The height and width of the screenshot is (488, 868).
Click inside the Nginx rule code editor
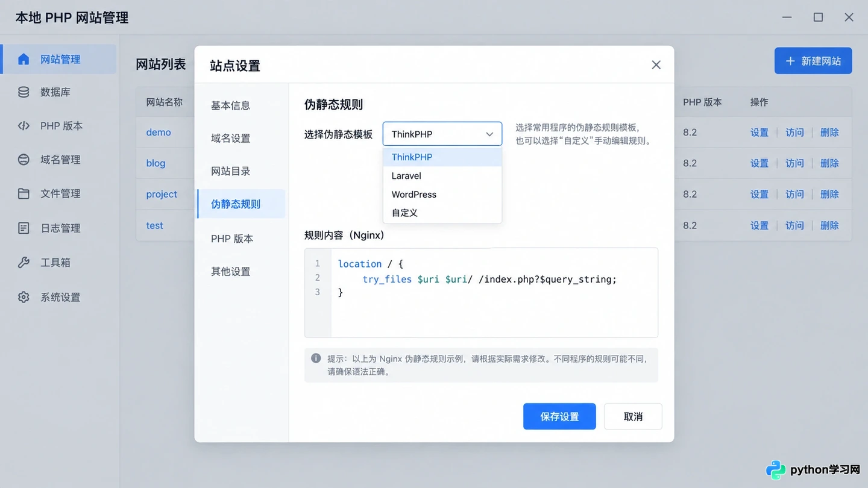point(481,293)
